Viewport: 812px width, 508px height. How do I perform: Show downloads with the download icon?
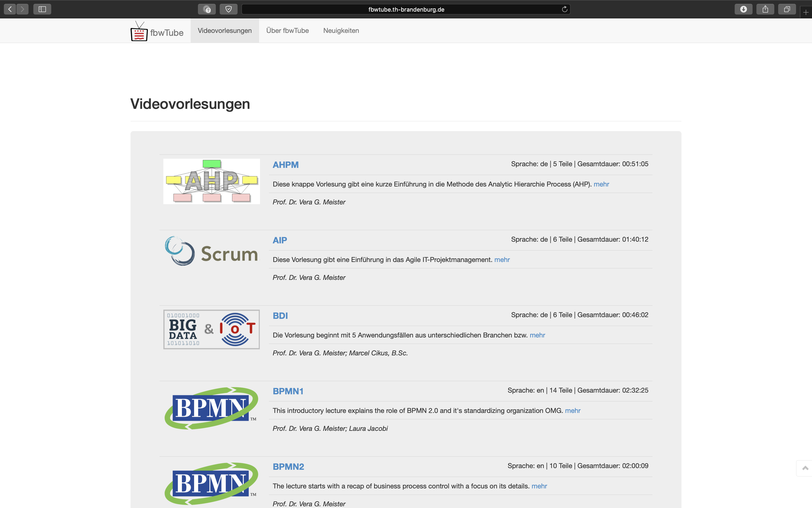click(744, 9)
